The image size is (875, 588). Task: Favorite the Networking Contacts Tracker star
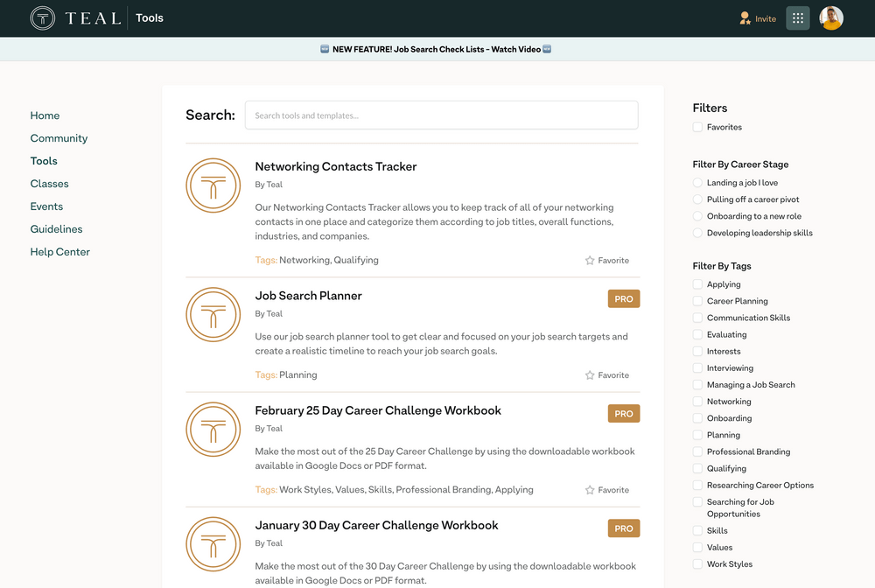click(590, 261)
